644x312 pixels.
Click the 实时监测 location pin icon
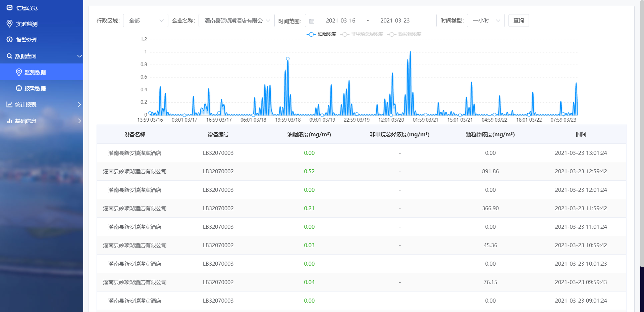pos(9,24)
